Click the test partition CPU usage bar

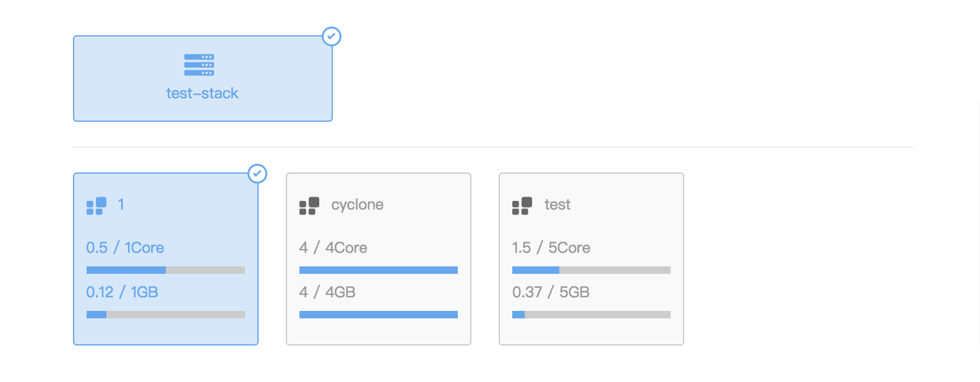(591, 270)
